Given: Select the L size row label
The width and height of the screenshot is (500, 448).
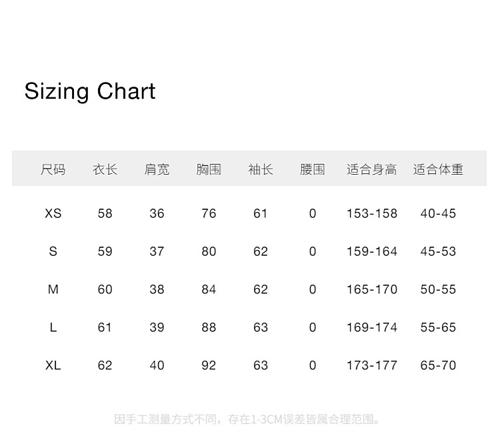Looking at the screenshot, I should point(53,327).
